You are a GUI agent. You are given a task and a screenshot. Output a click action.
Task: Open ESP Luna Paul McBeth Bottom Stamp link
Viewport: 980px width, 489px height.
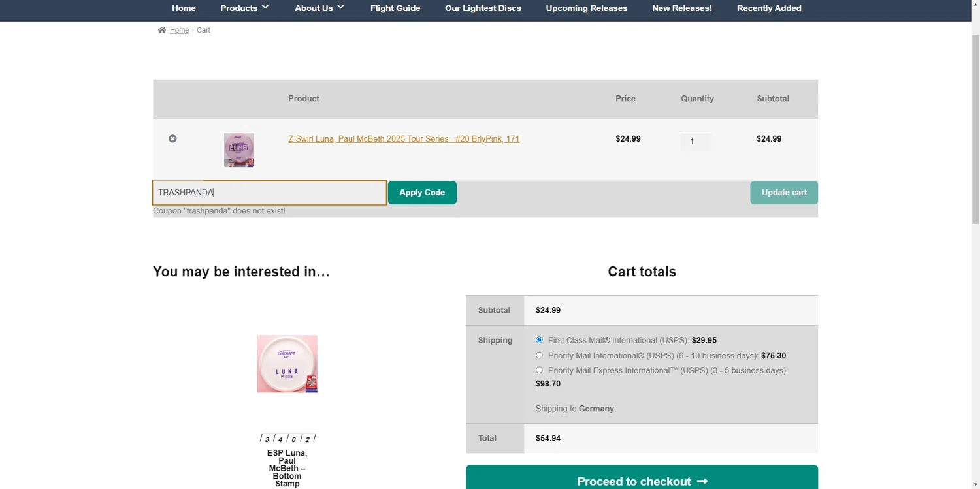pos(287,468)
